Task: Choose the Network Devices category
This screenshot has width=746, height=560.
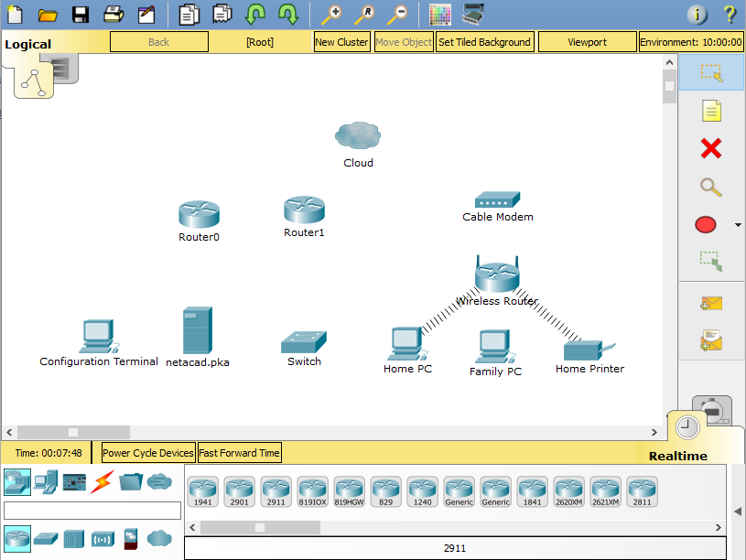Action: pyautogui.click(x=17, y=482)
